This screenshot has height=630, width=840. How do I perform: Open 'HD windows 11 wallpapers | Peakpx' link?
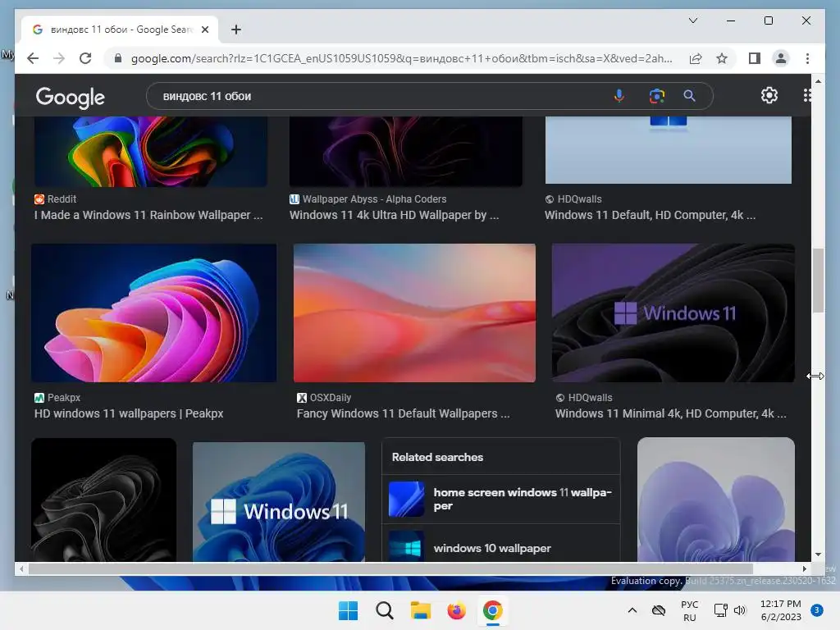tap(129, 413)
